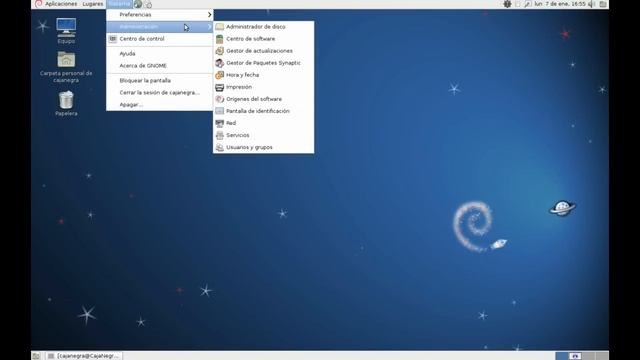Select Servicios label

tap(238, 135)
